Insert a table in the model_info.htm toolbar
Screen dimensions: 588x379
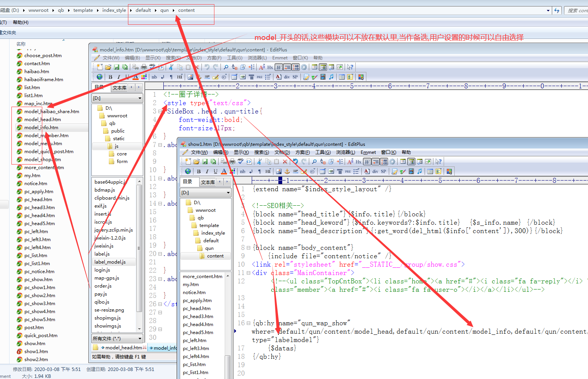click(234, 77)
